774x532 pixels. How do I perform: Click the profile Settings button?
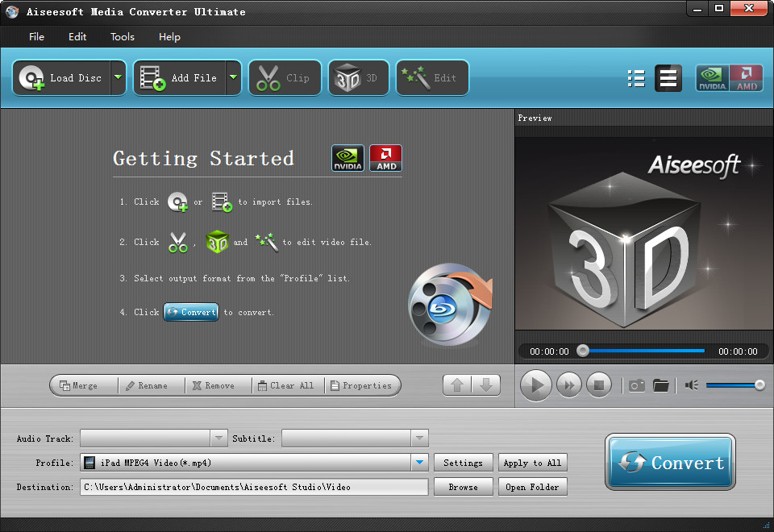pos(463,463)
